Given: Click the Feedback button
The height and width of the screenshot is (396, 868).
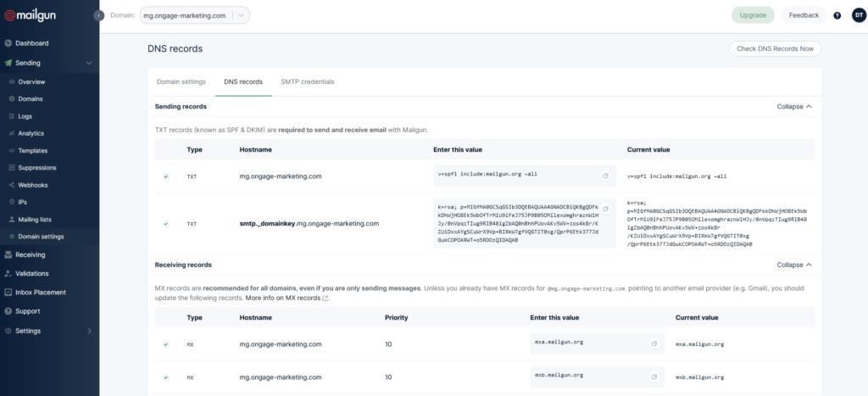Looking at the screenshot, I should tap(804, 15).
